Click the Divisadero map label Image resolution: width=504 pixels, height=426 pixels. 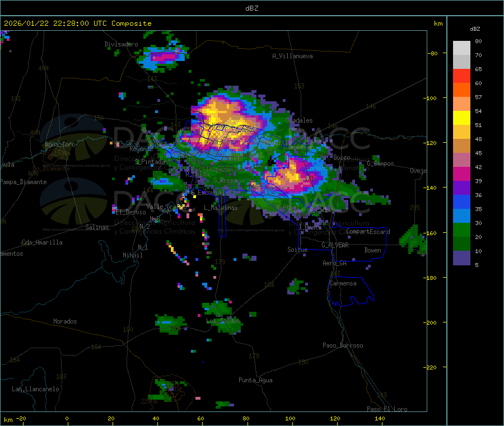tap(121, 44)
